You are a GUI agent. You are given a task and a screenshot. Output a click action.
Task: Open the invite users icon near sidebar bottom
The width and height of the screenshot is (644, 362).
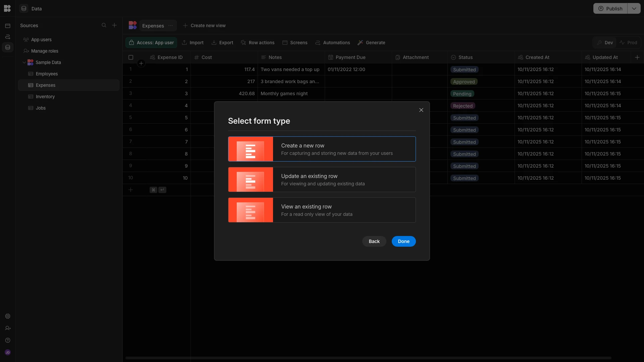[7, 328]
